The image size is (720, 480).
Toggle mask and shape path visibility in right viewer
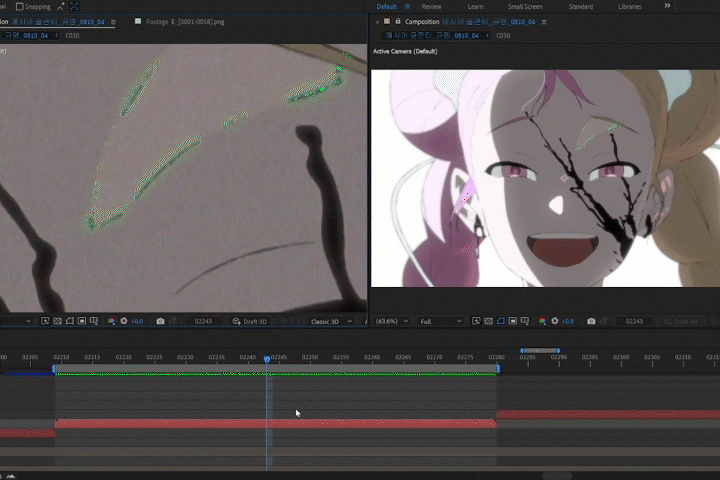(501, 321)
